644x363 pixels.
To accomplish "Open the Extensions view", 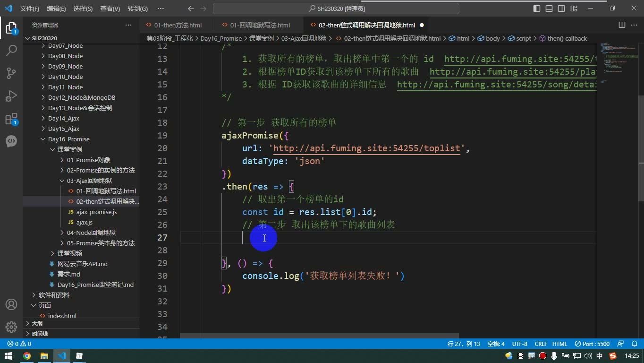I will point(11,119).
